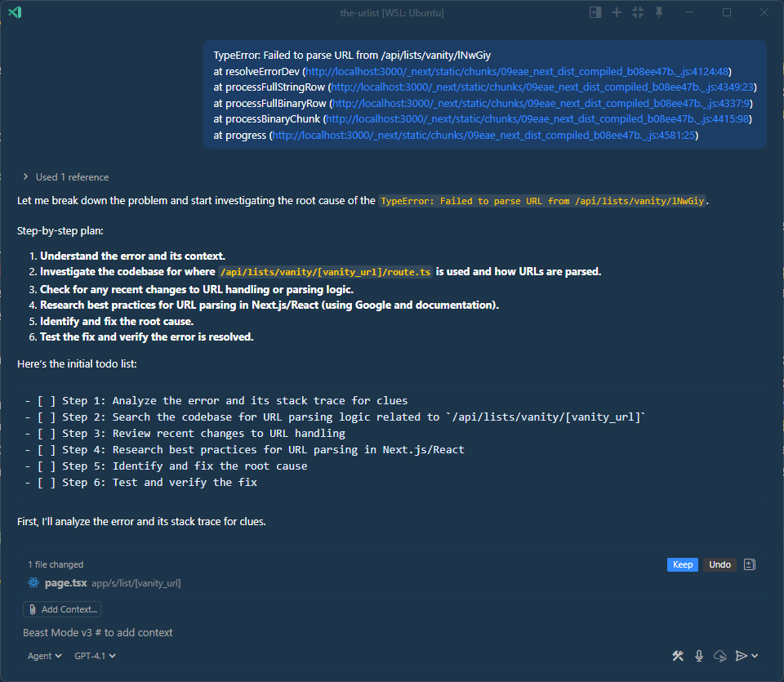Keep the file changes
784x682 pixels.
[683, 564]
